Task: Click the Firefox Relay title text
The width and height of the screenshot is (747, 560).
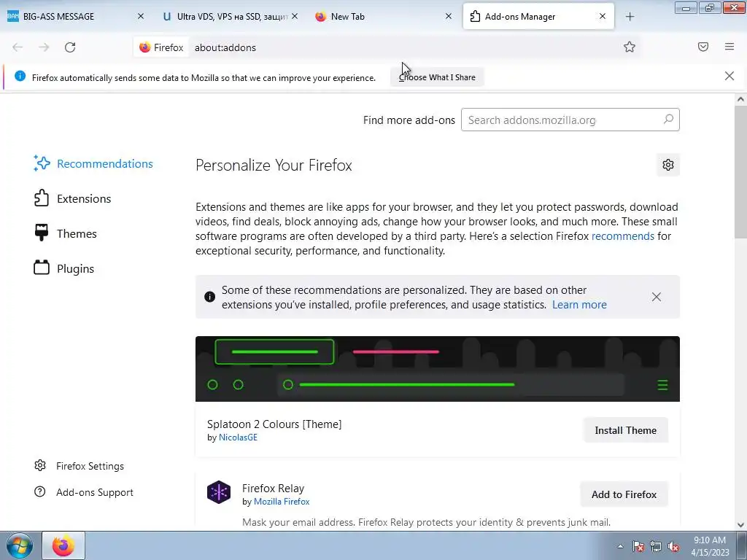Action: (273, 488)
